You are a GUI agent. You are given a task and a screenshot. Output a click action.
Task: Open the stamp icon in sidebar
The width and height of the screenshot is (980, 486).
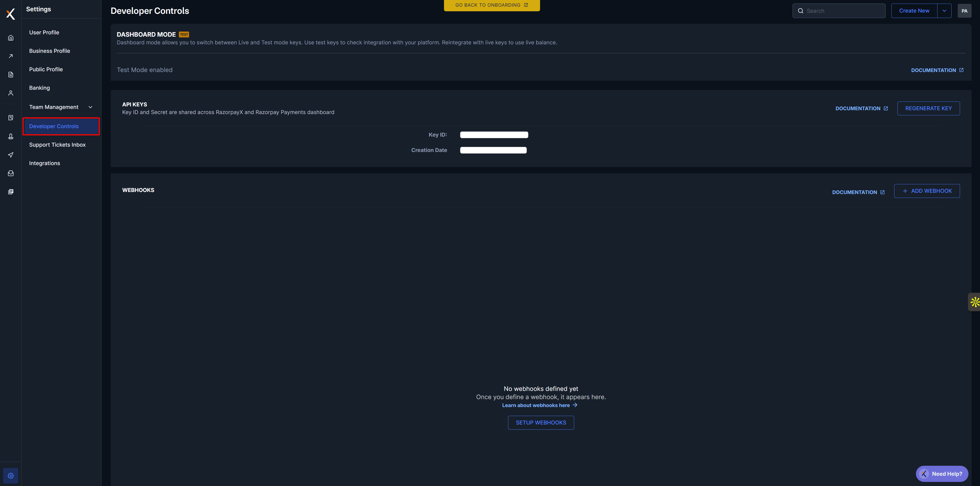(11, 136)
